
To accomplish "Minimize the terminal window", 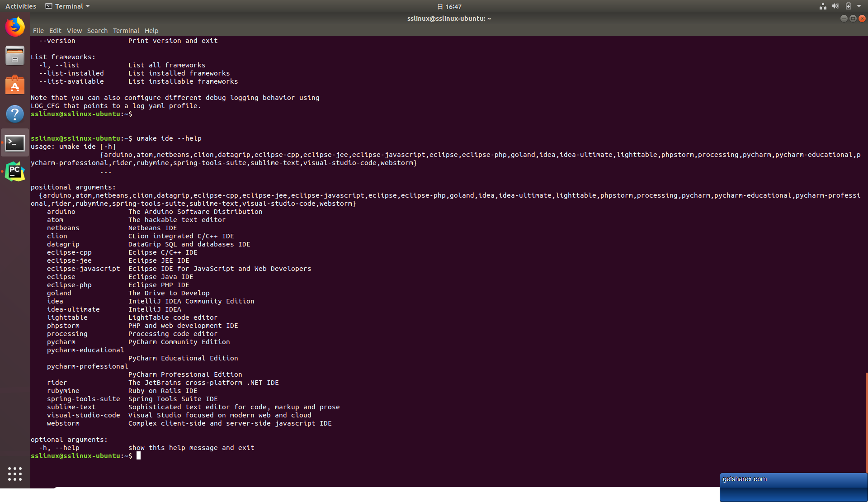I will pyautogui.click(x=844, y=19).
